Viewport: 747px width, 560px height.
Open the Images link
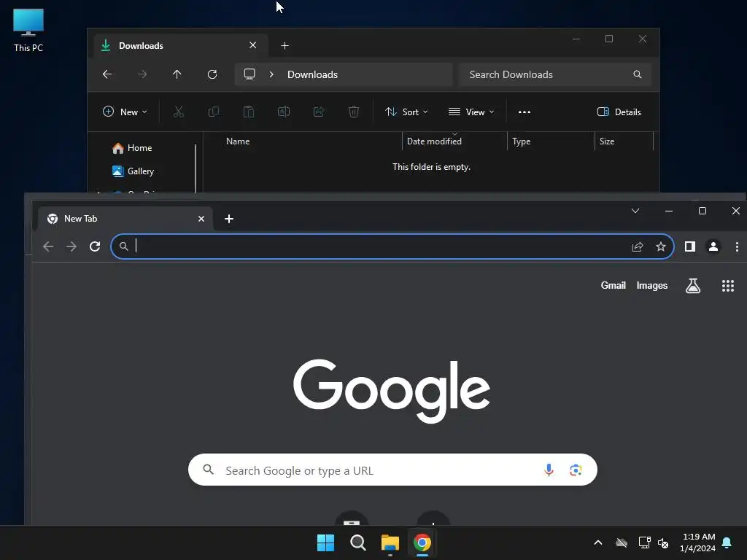651,285
